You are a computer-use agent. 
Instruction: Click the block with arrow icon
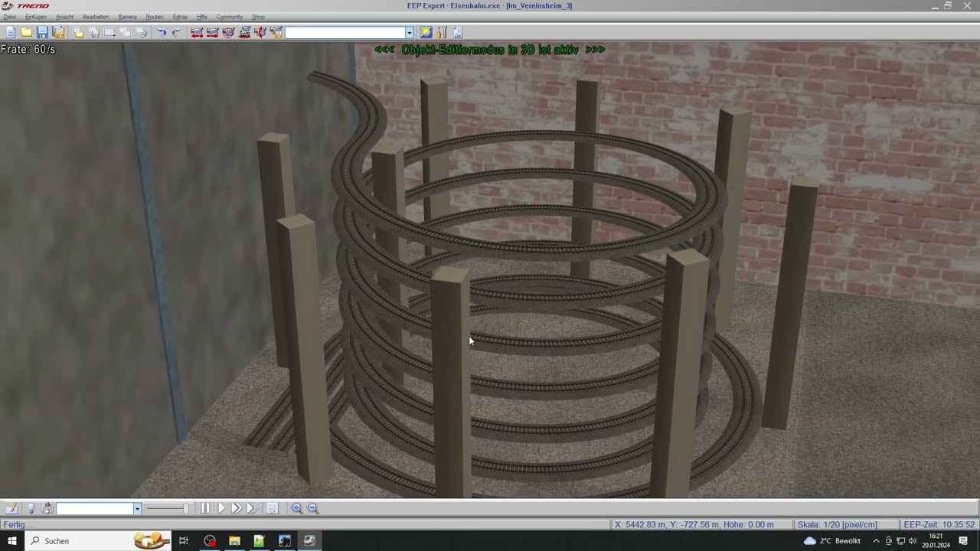pyautogui.click(x=142, y=32)
